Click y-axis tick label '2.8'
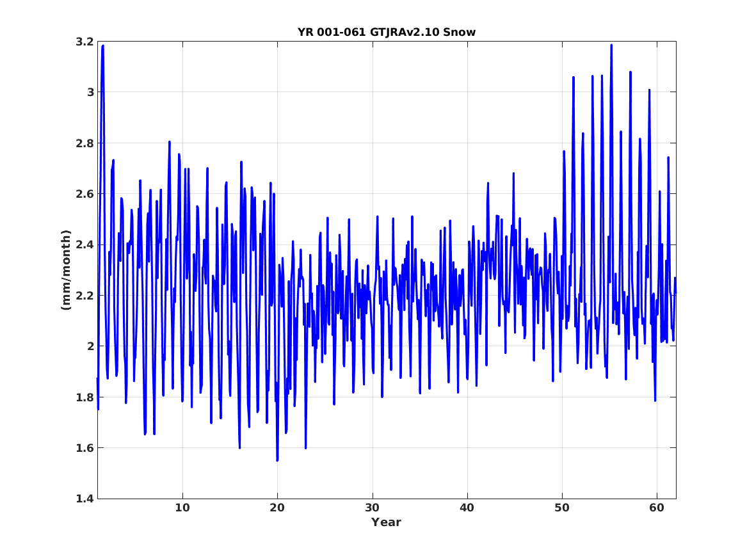Viewport: 747px width, 560px height. [84, 143]
